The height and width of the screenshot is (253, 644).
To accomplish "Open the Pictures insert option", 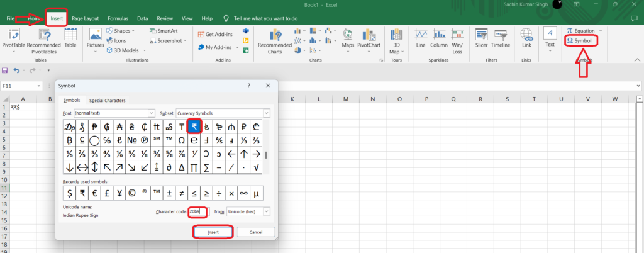I will 96,41.
